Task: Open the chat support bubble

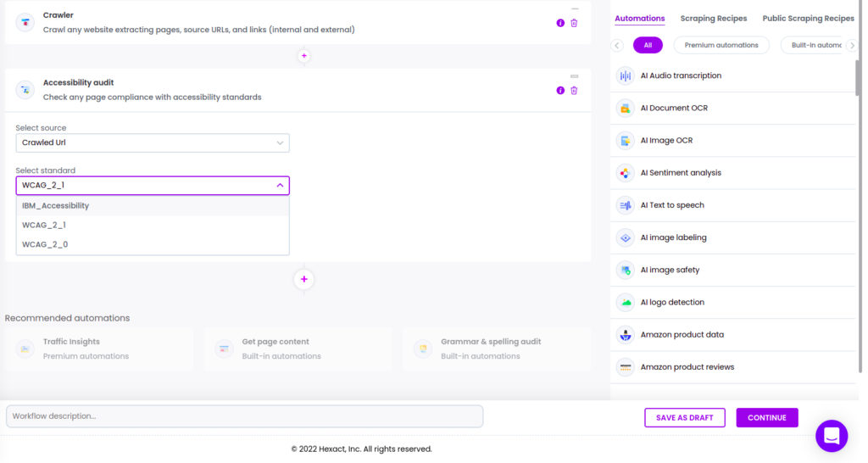Action: [x=832, y=436]
